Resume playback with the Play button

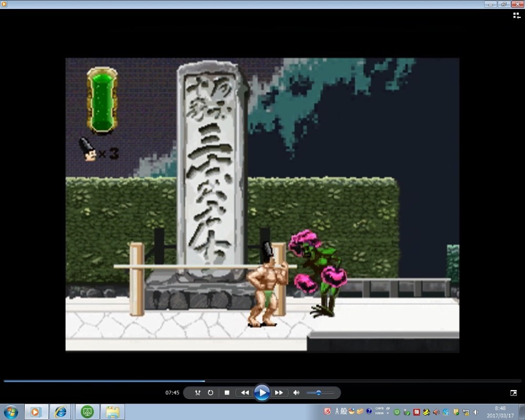(x=261, y=393)
